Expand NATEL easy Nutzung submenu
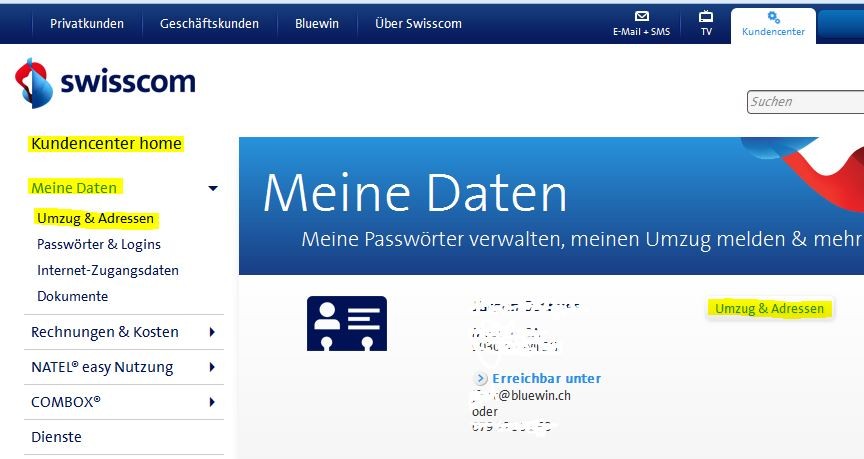Viewport: 864px width, 459px height. click(x=212, y=367)
